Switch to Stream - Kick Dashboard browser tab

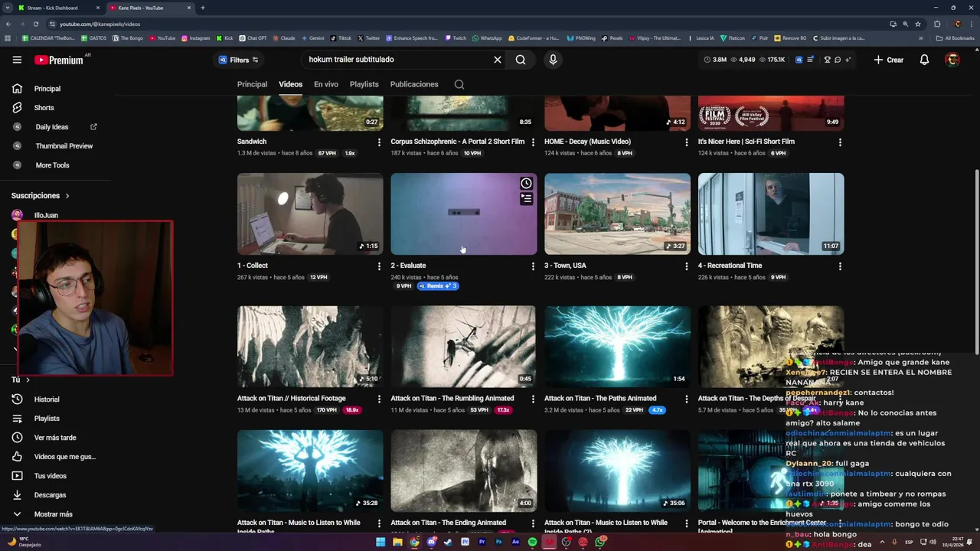(57, 8)
